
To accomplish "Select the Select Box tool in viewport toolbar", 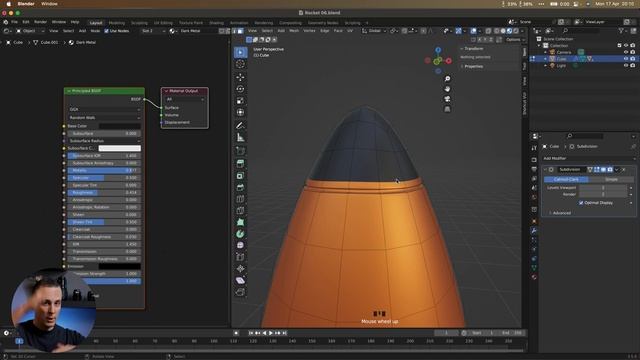I will tap(240, 52).
